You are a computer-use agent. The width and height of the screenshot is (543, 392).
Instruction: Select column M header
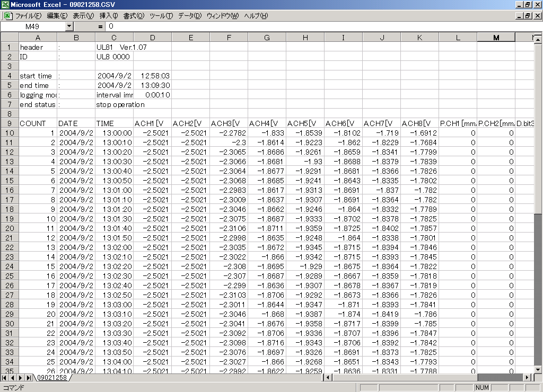(x=496, y=38)
